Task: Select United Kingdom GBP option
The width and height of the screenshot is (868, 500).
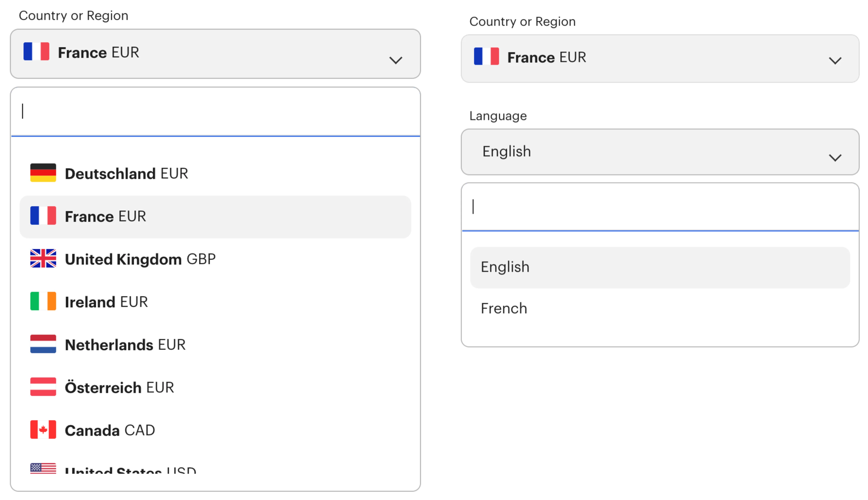Action: point(140,259)
